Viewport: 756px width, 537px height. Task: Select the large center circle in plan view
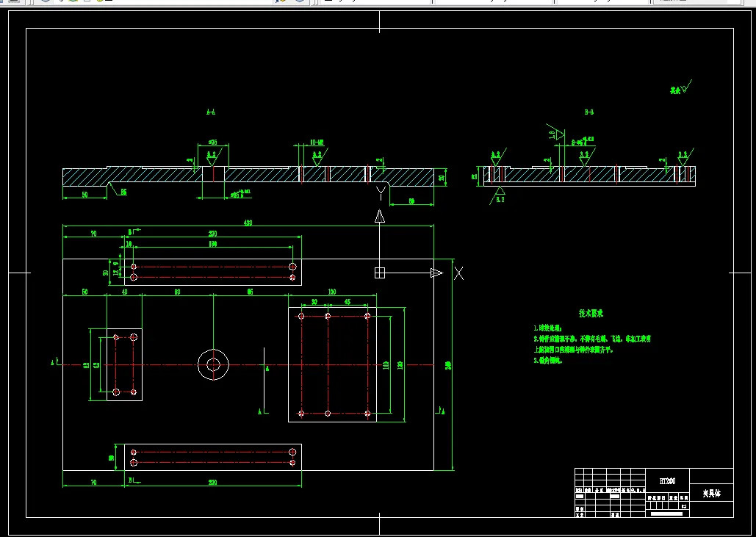pos(213,365)
